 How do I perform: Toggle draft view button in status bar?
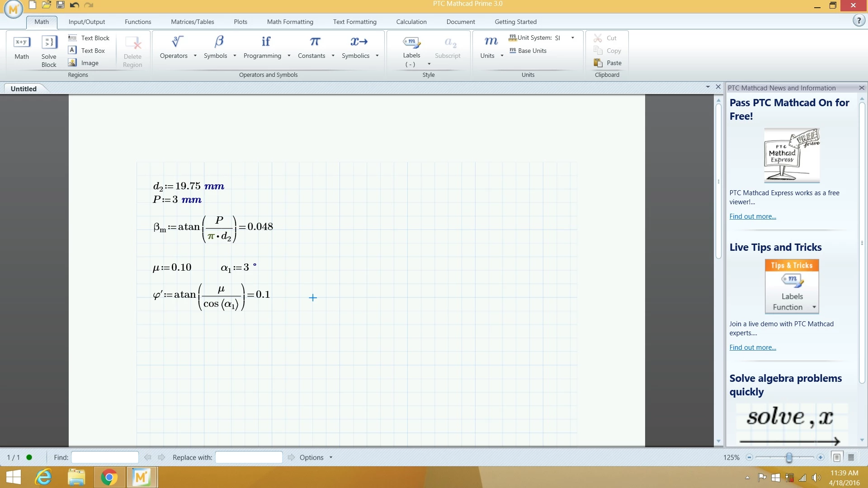point(851,457)
